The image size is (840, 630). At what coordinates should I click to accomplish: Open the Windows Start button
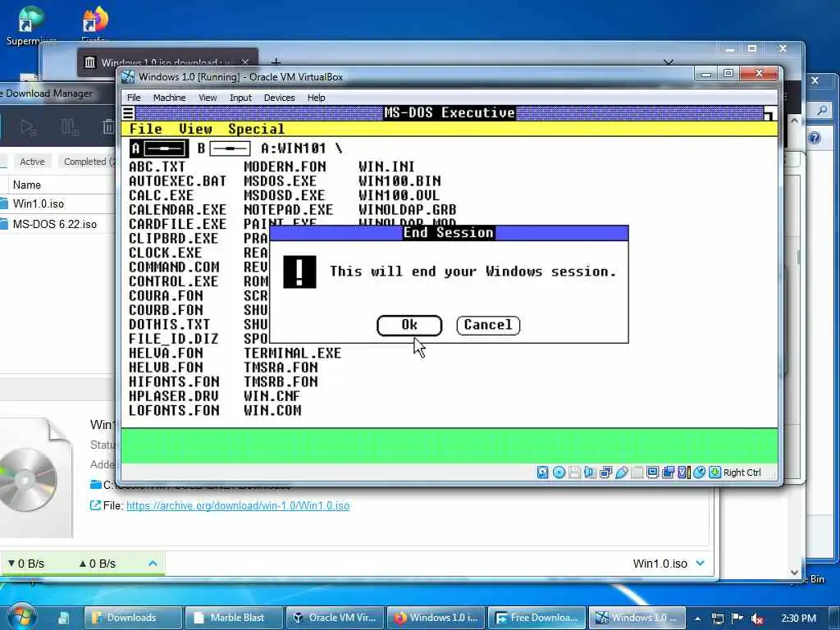[21, 617]
